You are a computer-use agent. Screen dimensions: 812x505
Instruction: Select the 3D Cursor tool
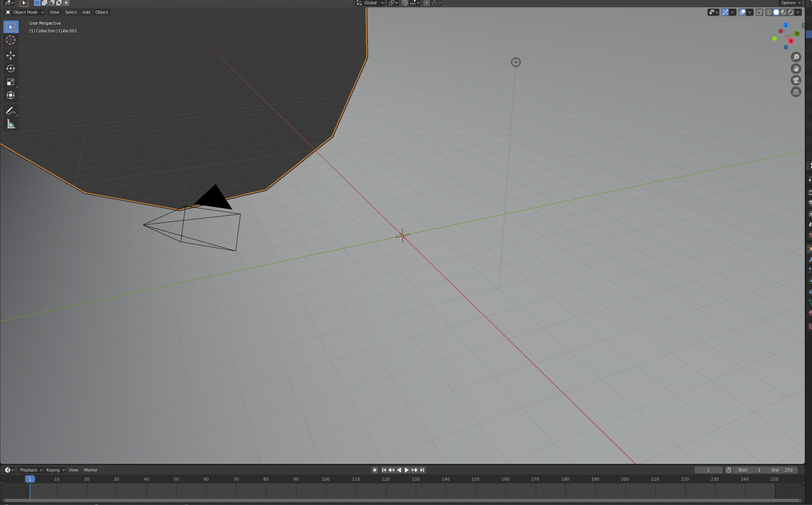point(11,40)
